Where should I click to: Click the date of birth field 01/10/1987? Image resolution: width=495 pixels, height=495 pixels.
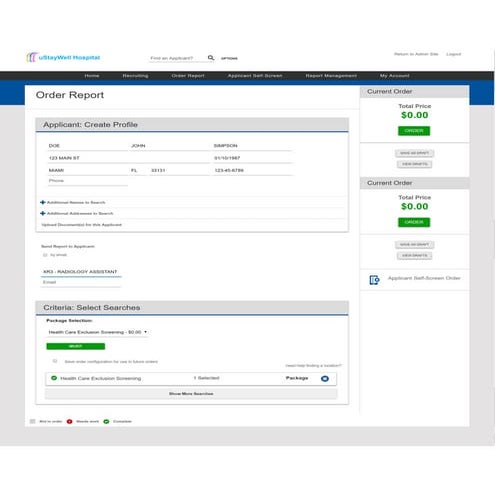pyautogui.click(x=253, y=158)
